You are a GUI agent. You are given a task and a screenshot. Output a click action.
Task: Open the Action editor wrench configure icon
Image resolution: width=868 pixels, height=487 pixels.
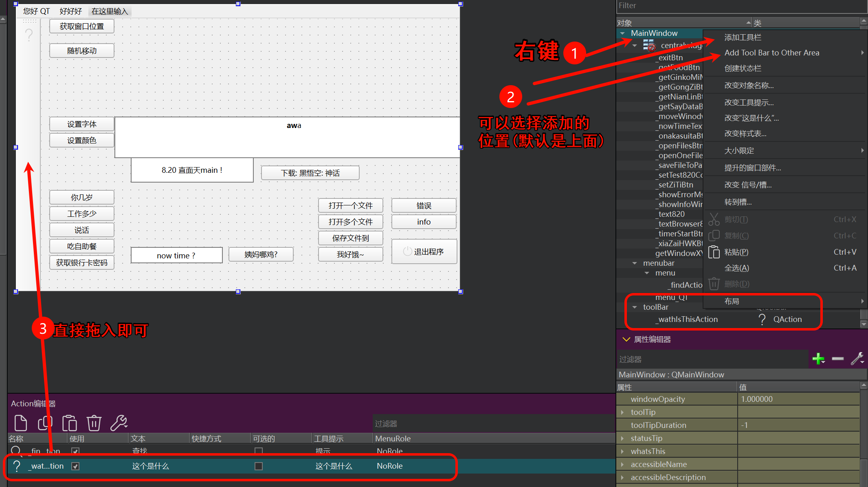pos(119,423)
